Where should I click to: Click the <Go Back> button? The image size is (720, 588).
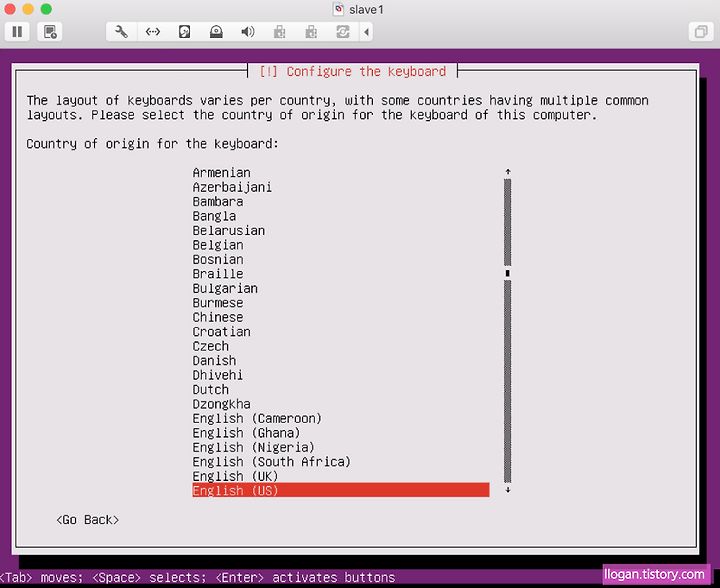87,520
